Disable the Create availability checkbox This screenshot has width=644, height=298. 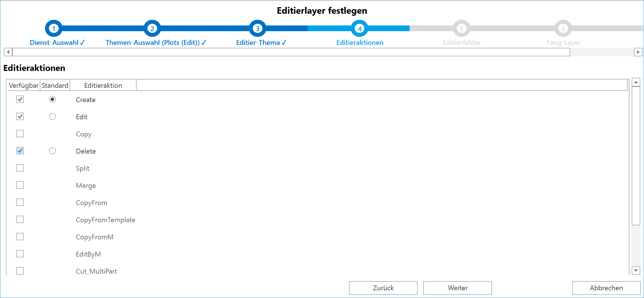[x=20, y=100]
